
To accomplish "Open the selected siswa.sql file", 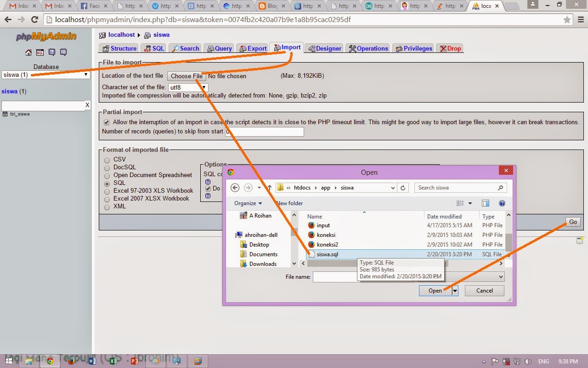I will 435,290.
